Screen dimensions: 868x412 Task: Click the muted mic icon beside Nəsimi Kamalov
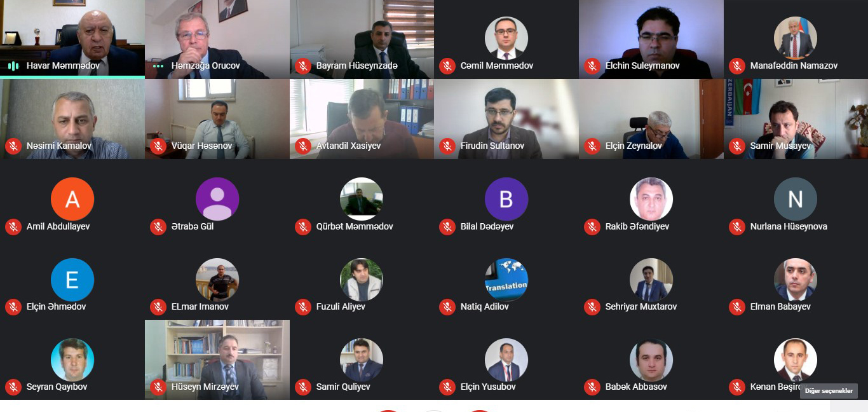point(13,146)
